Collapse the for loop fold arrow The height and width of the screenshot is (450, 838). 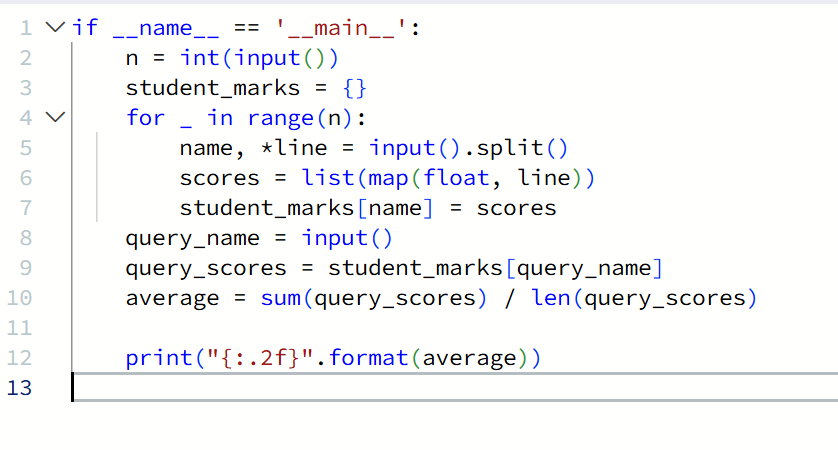(x=55, y=117)
